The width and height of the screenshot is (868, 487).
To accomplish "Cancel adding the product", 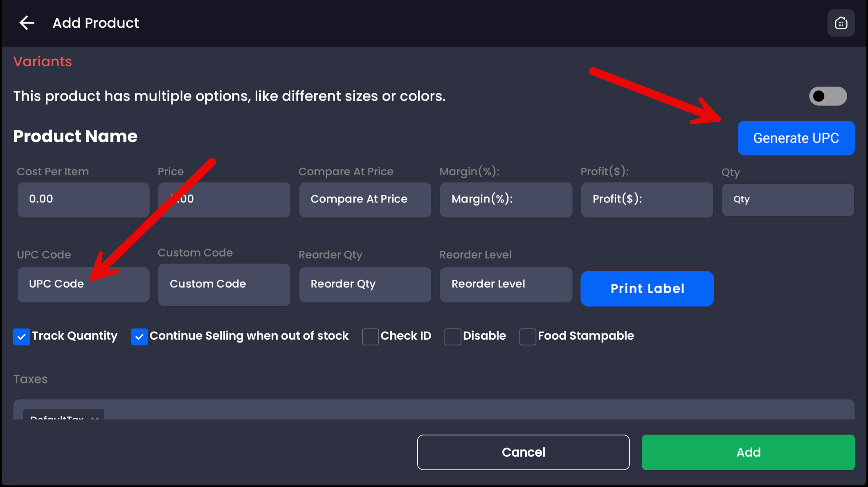I will (523, 452).
